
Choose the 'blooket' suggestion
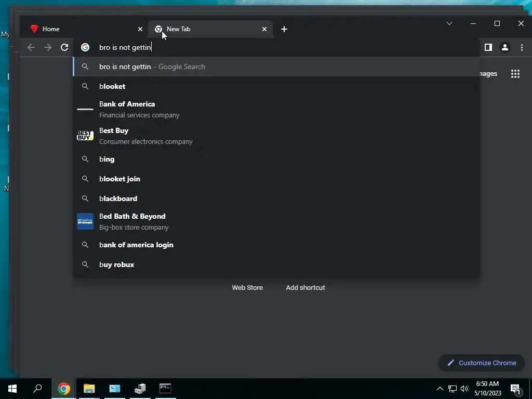coord(276,86)
